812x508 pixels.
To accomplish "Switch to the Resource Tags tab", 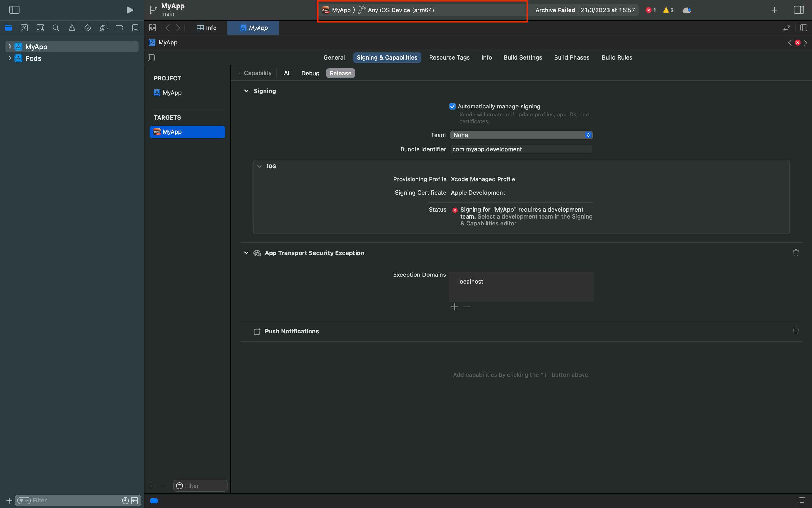I will [449, 57].
